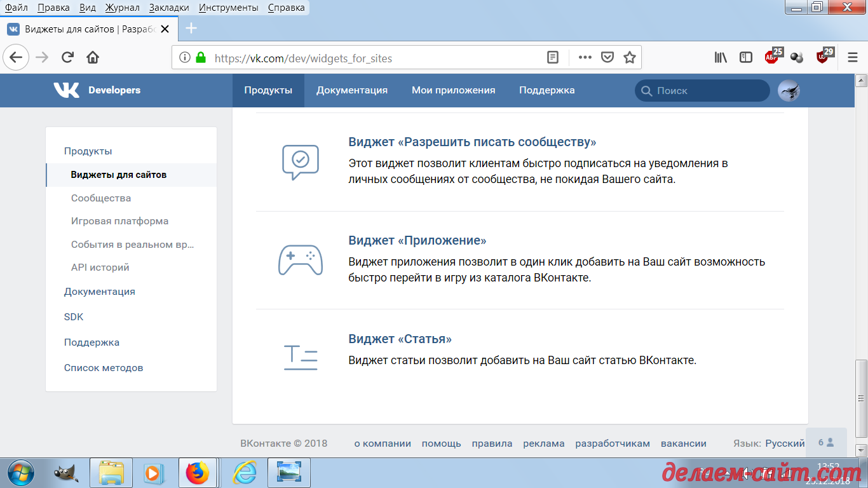Screen dimensions: 868x488
Task: Open Поддержка in the sidebar
Action: point(92,342)
